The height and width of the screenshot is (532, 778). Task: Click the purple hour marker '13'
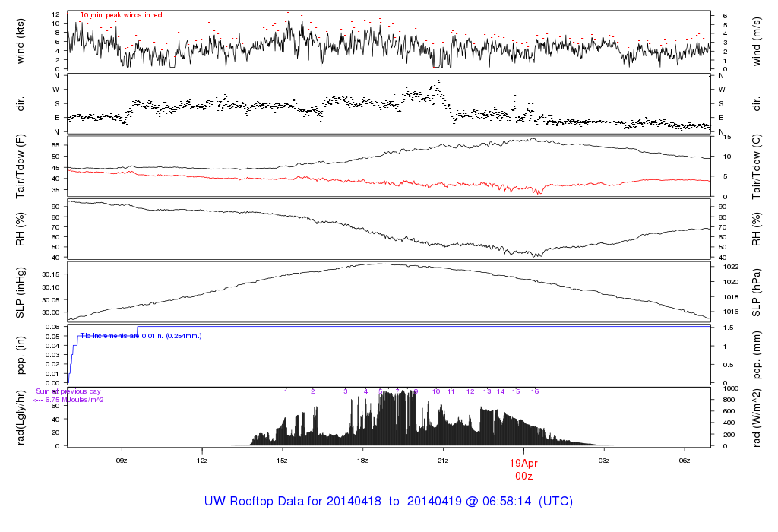pyautogui.click(x=487, y=391)
